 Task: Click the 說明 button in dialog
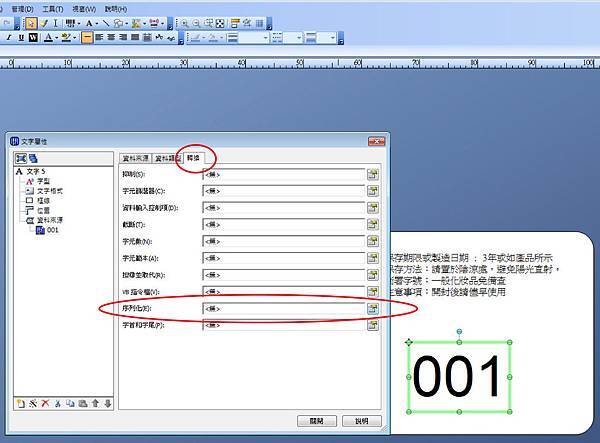pyautogui.click(x=362, y=421)
